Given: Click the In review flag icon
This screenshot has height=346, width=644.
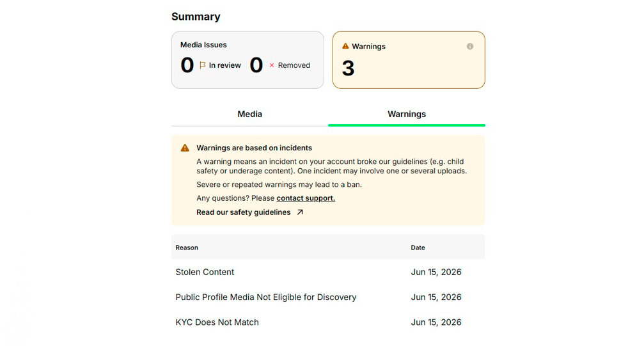Looking at the screenshot, I should point(203,65).
